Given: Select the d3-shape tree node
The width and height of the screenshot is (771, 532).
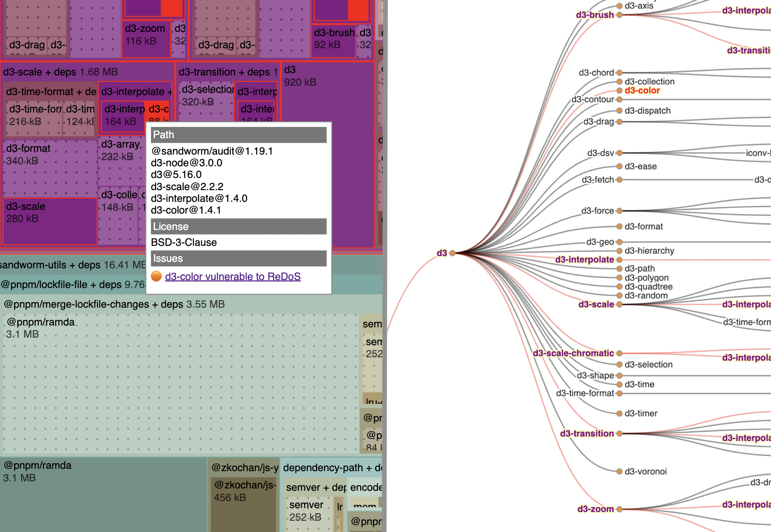Looking at the screenshot, I should [619, 376].
